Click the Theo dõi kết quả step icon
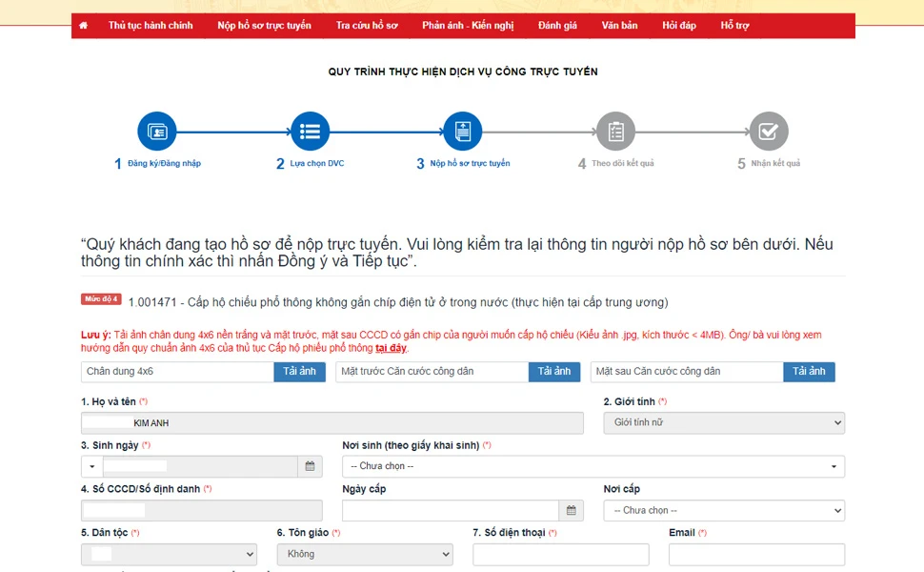Screen dimensions: 924x572 pyautogui.click(x=615, y=132)
